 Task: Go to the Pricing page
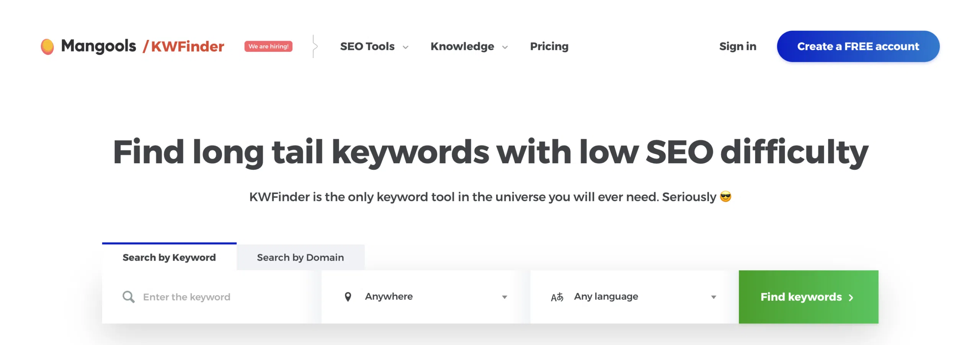[549, 46]
